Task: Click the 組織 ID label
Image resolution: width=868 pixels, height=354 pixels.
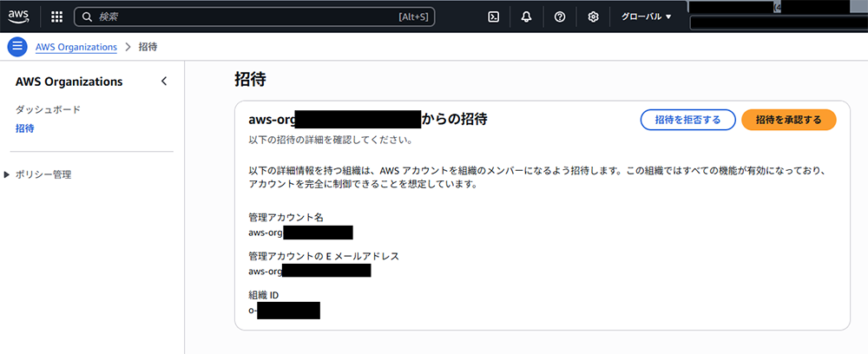Action: pos(264,295)
